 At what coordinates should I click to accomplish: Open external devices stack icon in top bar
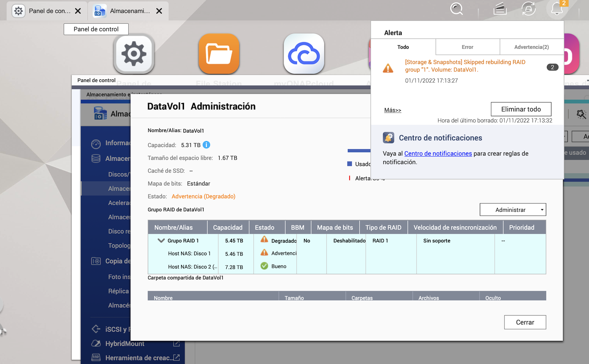click(500, 9)
